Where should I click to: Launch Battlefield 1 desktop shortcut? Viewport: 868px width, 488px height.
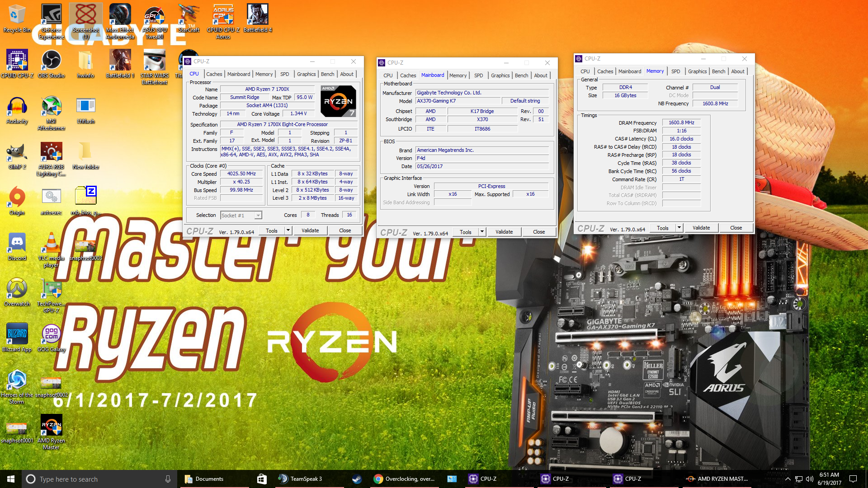[x=120, y=64]
